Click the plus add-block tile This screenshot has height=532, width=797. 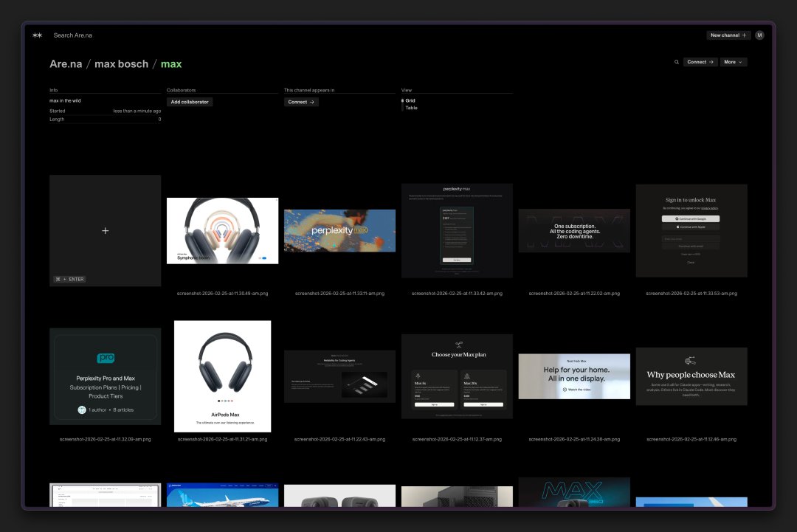pyautogui.click(x=106, y=231)
